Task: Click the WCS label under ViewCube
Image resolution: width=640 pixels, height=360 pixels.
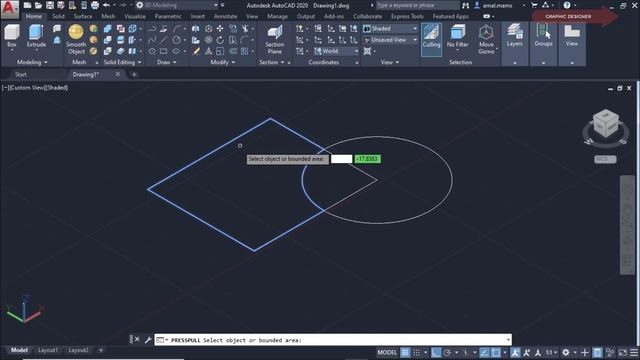Action: [x=605, y=159]
